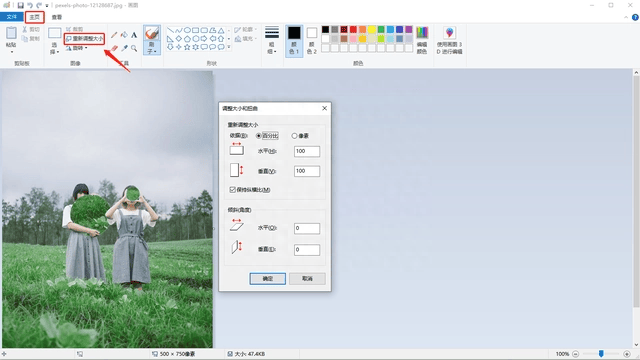
Task: Cancel the Resize and Skew dialog
Action: 307,279
